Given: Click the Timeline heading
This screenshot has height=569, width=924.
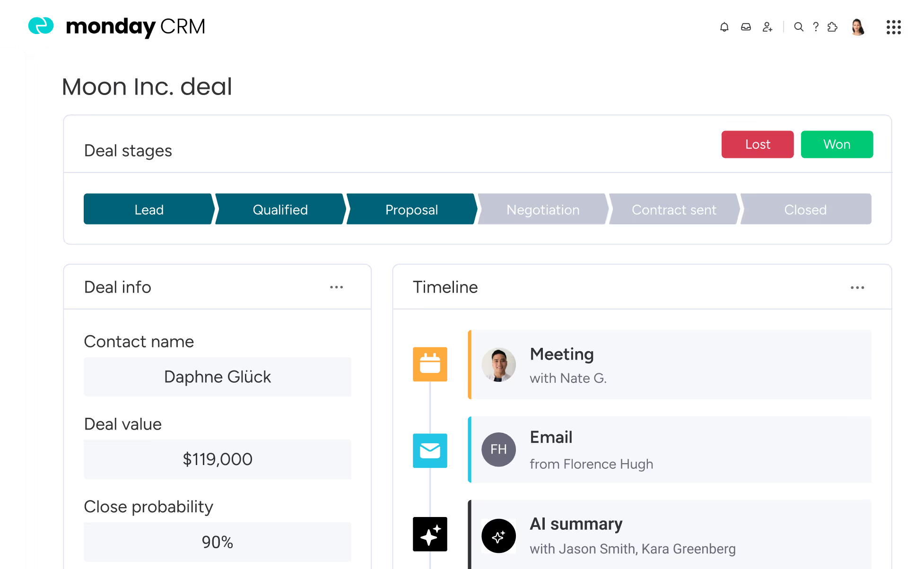Looking at the screenshot, I should pos(445,287).
